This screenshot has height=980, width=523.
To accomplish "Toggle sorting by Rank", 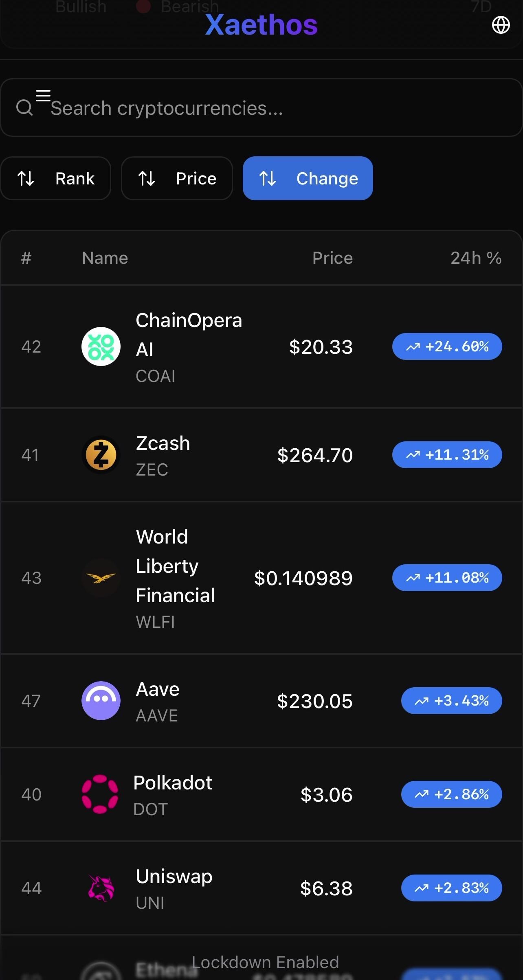I will tap(56, 178).
